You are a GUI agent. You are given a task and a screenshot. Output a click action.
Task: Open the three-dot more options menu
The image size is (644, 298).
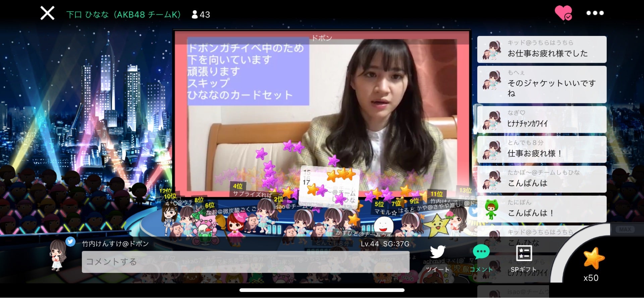[595, 13]
